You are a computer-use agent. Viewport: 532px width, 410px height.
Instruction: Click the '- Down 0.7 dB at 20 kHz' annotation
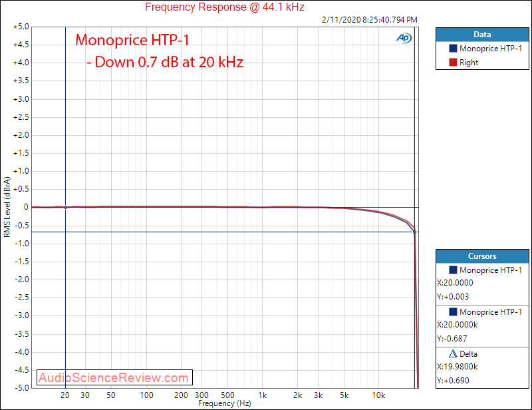[165, 62]
